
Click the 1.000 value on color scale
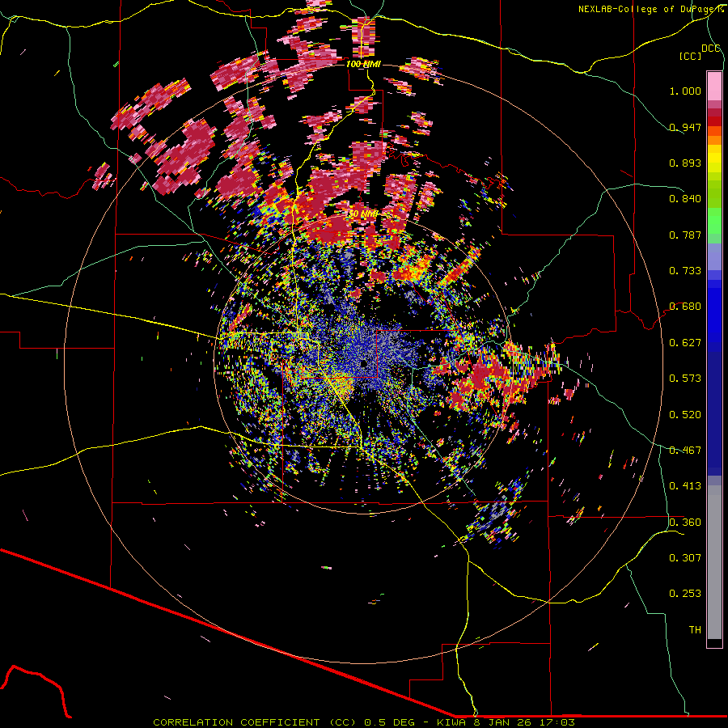[x=685, y=91]
